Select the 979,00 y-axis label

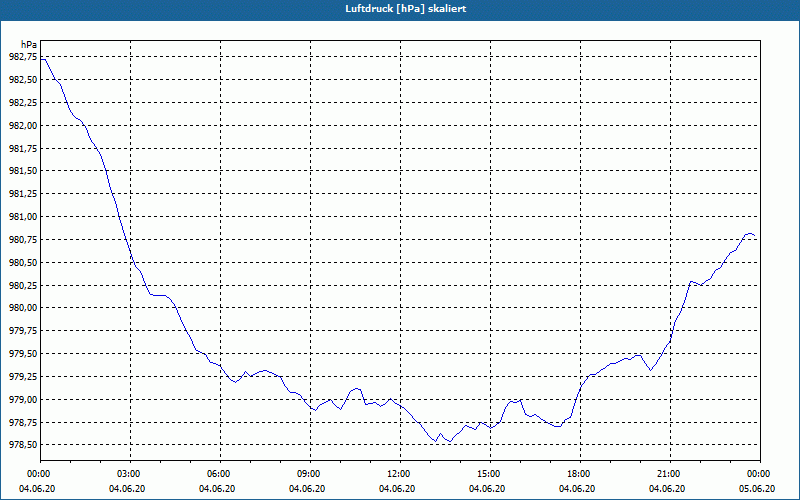point(23,399)
